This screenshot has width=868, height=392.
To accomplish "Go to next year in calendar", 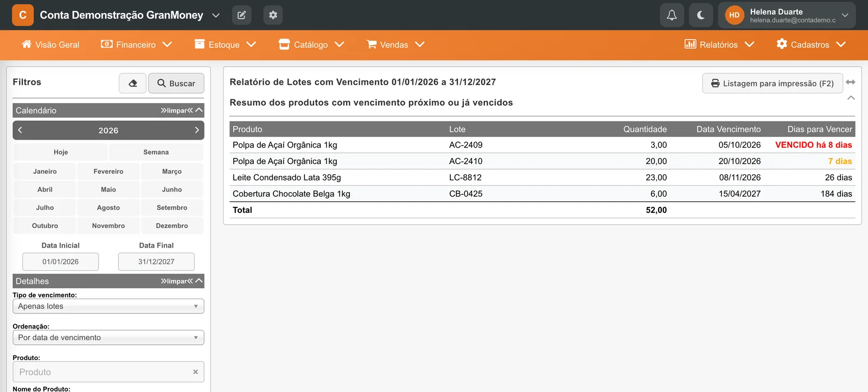I will click(x=197, y=130).
